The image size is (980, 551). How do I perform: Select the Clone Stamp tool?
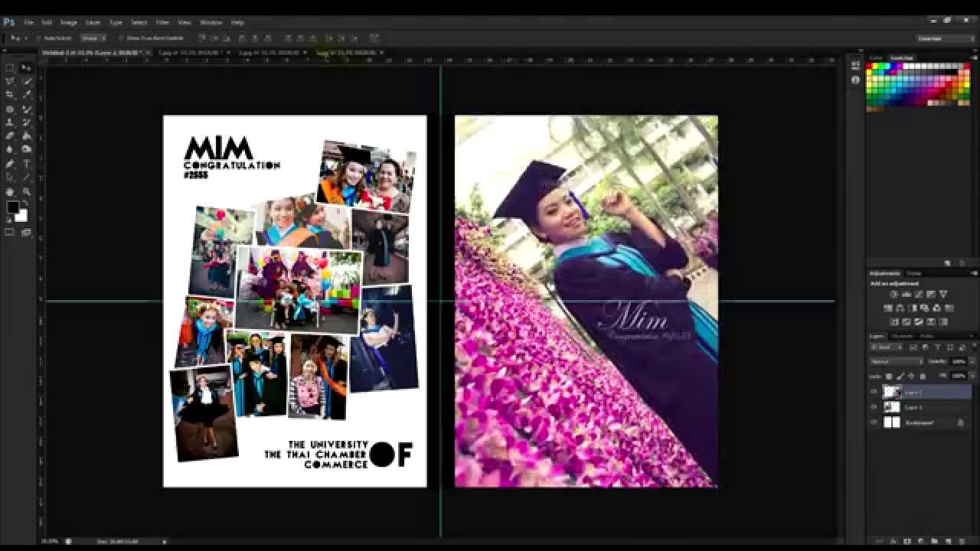point(10,122)
